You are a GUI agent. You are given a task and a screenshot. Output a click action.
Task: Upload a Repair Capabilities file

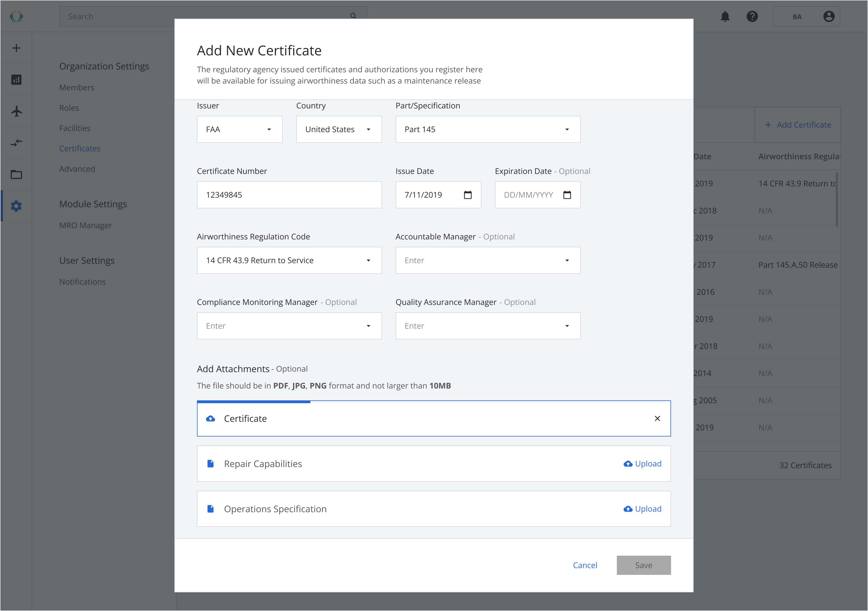[x=643, y=464]
